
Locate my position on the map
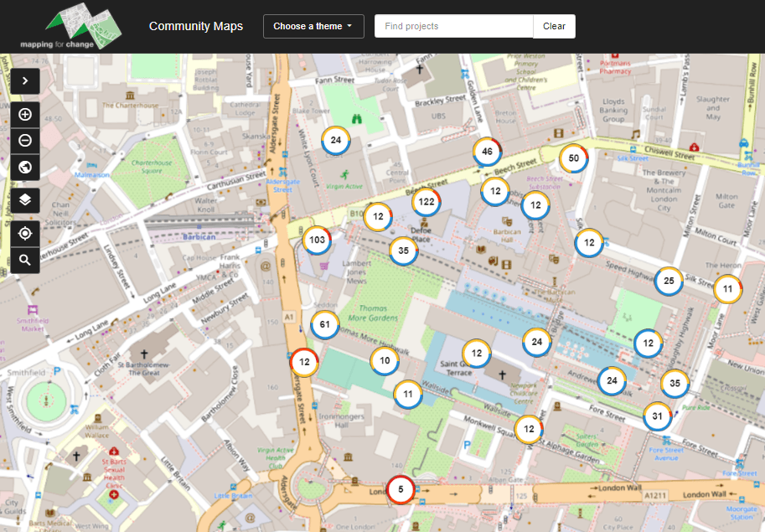point(25,234)
